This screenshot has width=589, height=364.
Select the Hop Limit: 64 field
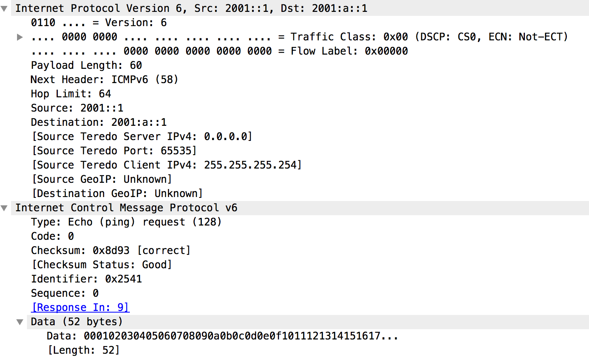(x=71, y=94)
